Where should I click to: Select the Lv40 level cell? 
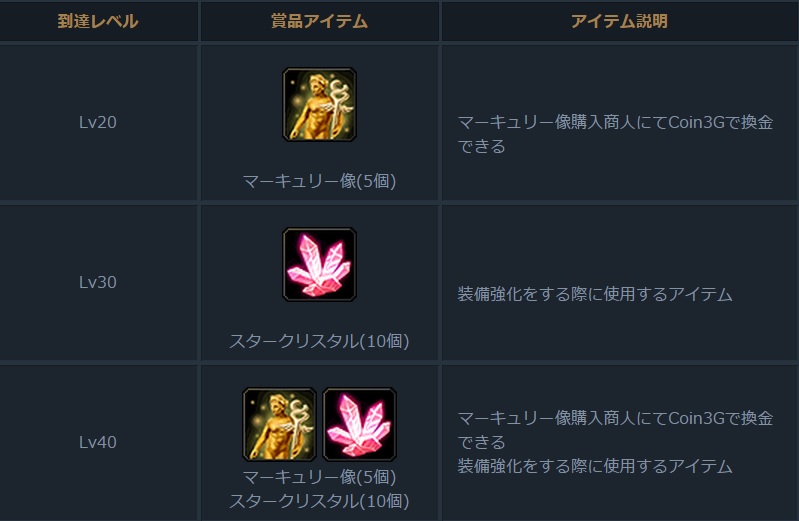98,441
